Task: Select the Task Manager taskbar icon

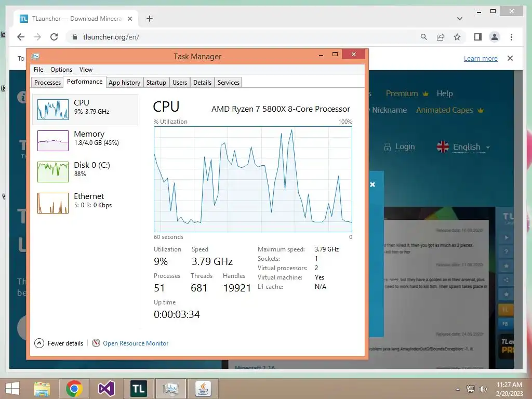Action: [x=170, y=389]
